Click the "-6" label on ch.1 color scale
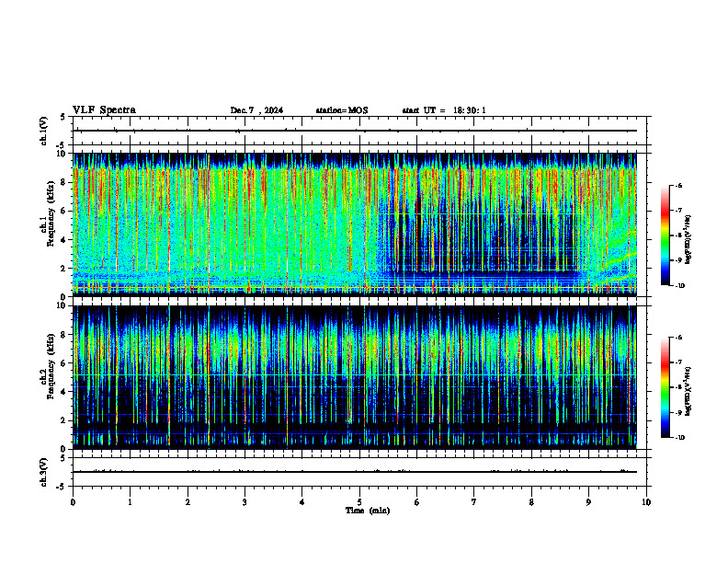This screenshot has width=728, height=563. [x=678, y=185]
